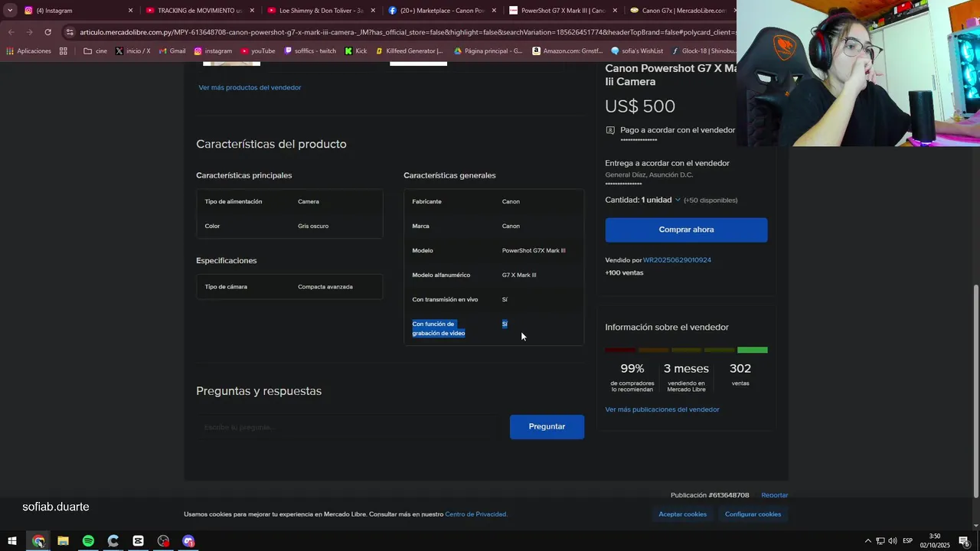Image resolution: width=980 pixels, height=551 pixels.
Task: Open the instagram bookmark
Action: tap(212, 51)
